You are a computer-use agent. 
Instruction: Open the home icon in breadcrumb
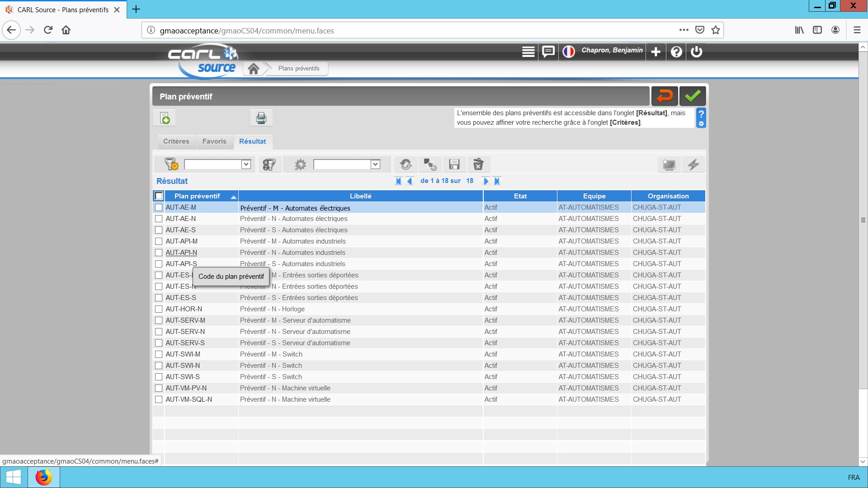coord(254,69)
